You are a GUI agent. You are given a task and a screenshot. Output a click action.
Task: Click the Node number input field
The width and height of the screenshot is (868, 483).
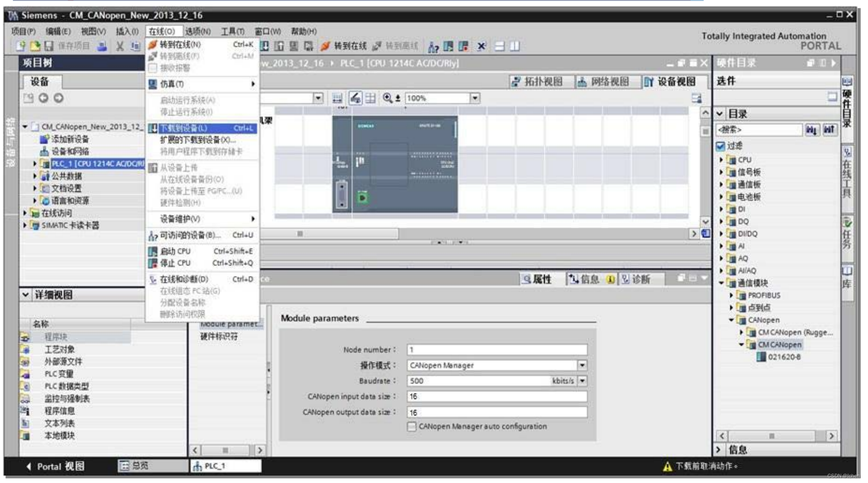coord(497,349)
